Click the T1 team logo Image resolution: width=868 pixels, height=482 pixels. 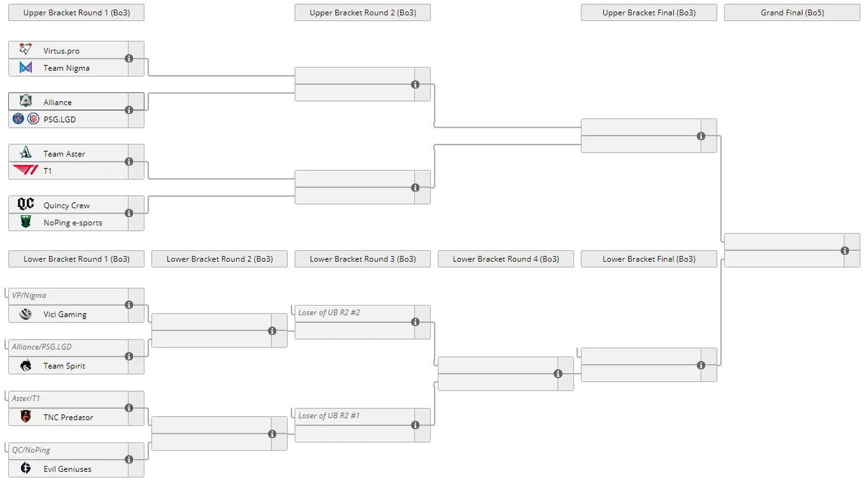[26, 170]
